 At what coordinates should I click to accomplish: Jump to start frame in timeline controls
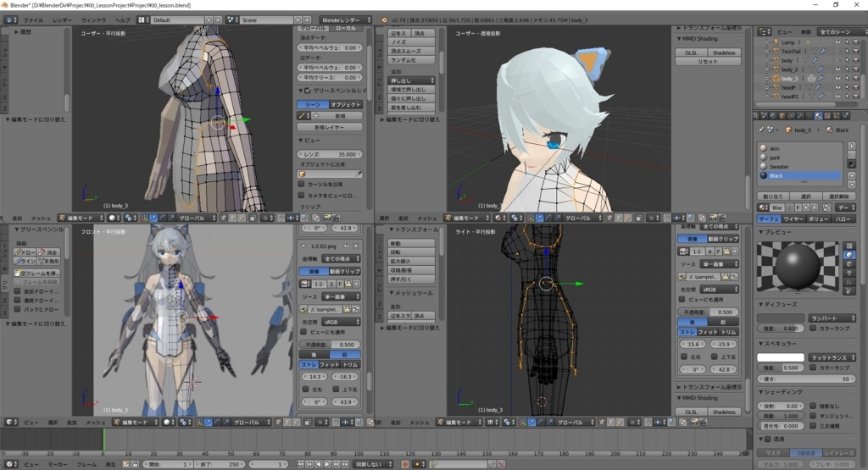click(300, 464)
